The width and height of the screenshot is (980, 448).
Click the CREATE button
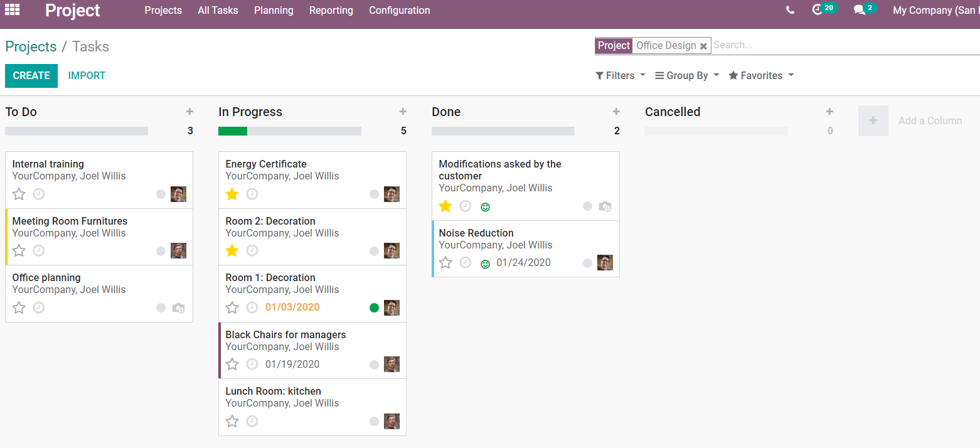(31, 75)
